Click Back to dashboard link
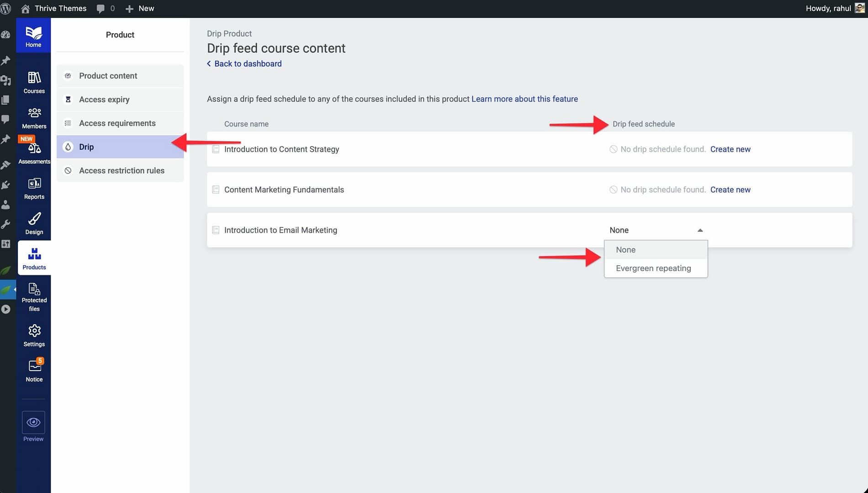Screen dimensions: 868x493 click(248, 64)
